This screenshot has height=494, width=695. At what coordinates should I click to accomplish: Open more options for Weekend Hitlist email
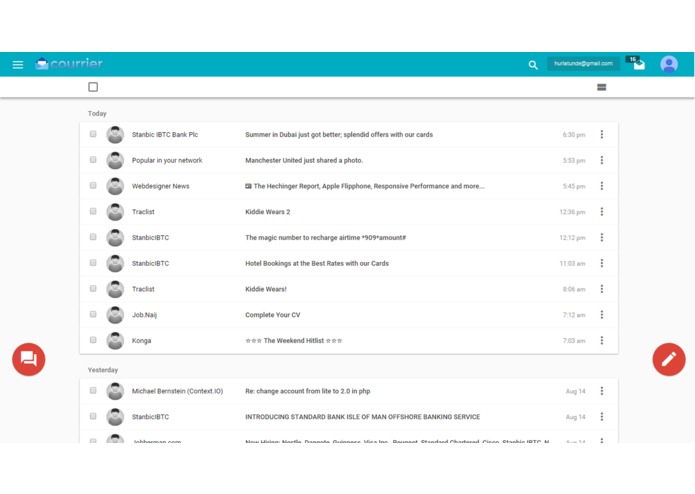[601, 340]
